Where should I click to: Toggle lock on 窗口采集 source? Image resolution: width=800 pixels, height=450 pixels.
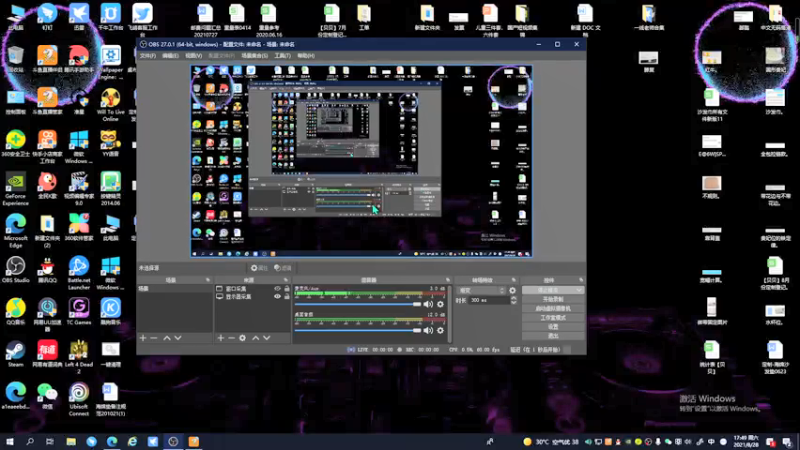tap(287, 289)
